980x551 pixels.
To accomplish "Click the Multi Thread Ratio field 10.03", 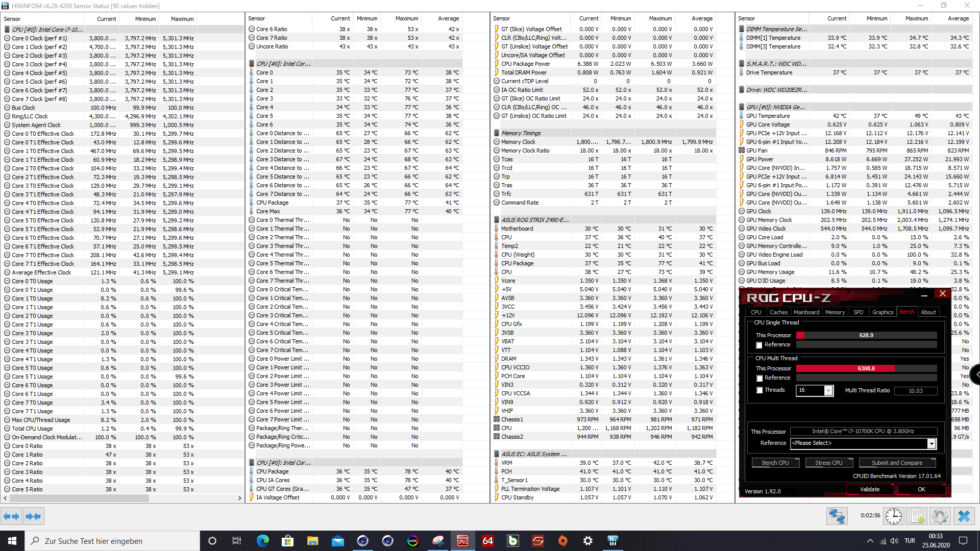I will [x=916, y=391].
